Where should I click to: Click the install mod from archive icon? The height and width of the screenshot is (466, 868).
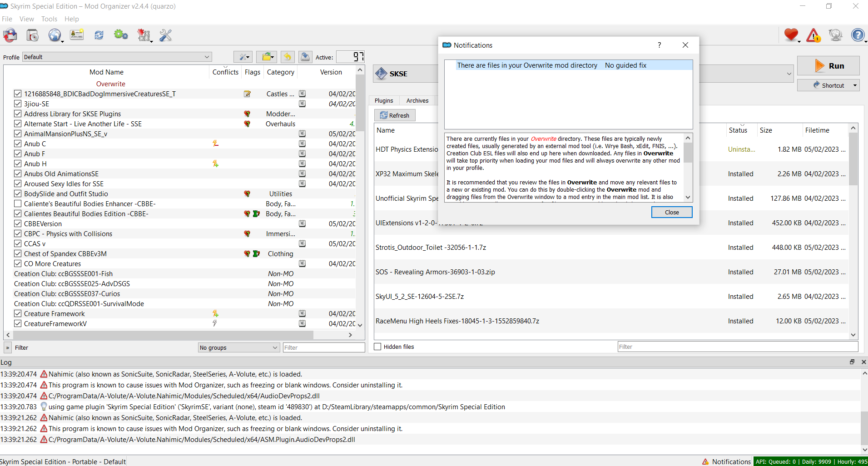(32, 35)
